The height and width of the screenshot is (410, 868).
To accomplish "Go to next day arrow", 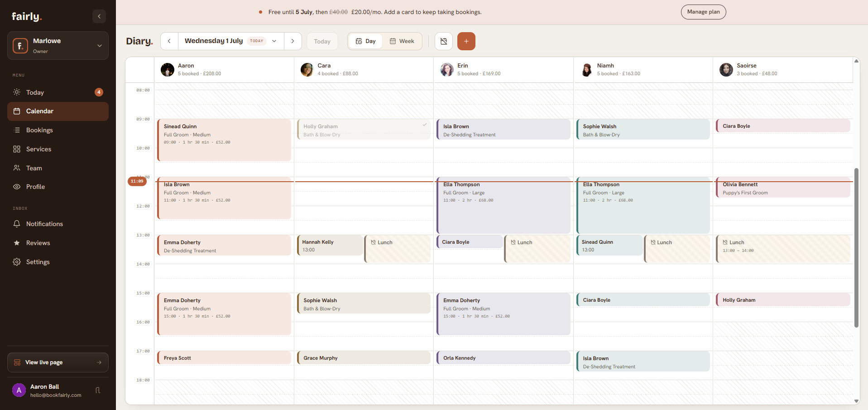I will [x=293, y=41].
